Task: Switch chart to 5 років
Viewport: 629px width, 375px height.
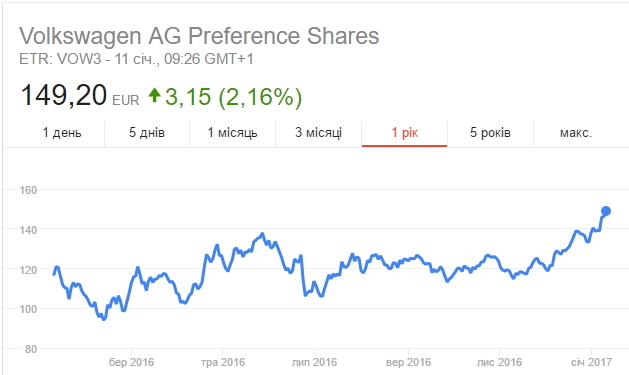Action: [490, 133]
